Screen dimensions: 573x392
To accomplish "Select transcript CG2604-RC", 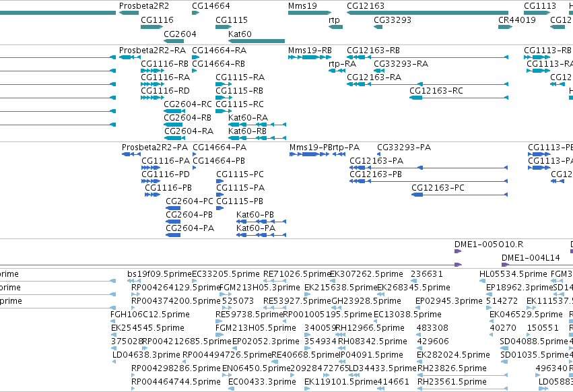I will [x=188, y=104].
